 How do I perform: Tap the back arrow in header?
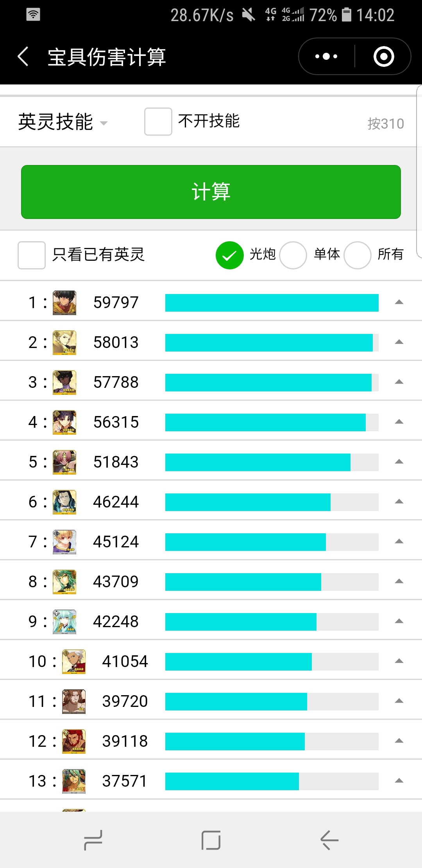(x=23, y=56)
